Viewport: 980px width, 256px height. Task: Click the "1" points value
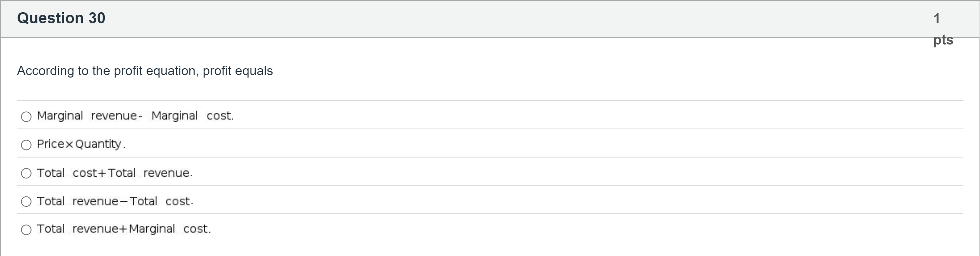coord(936,19)
